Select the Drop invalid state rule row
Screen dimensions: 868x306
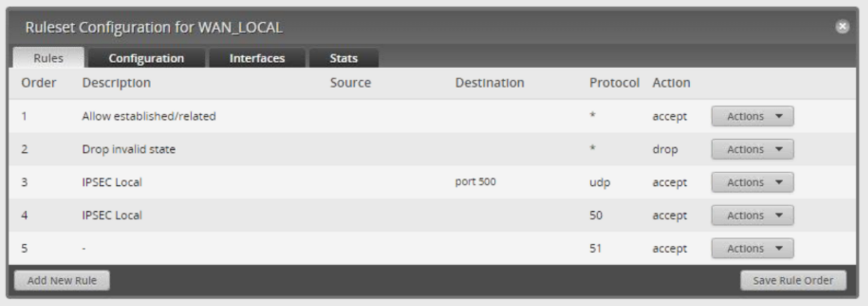(434, 149)
